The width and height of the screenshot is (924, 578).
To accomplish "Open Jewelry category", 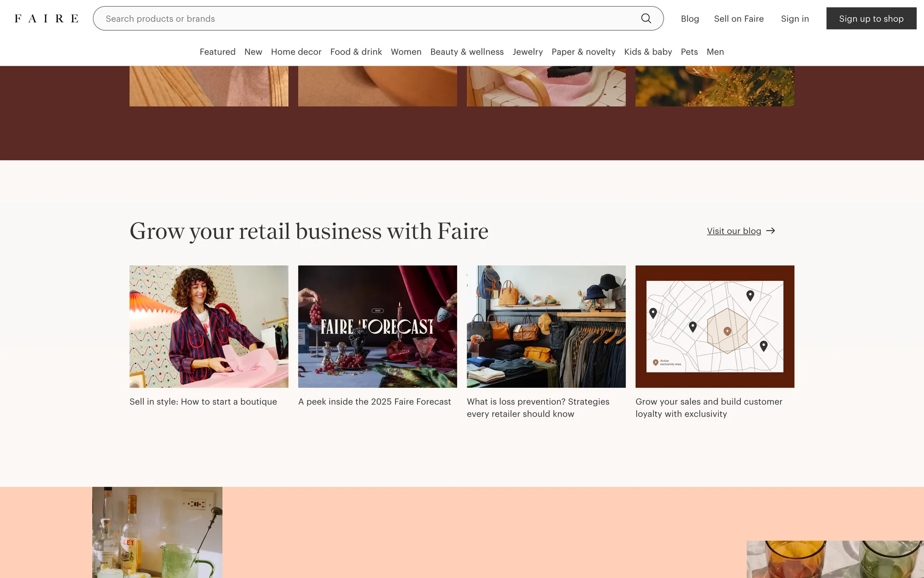I will coord(527,52).
